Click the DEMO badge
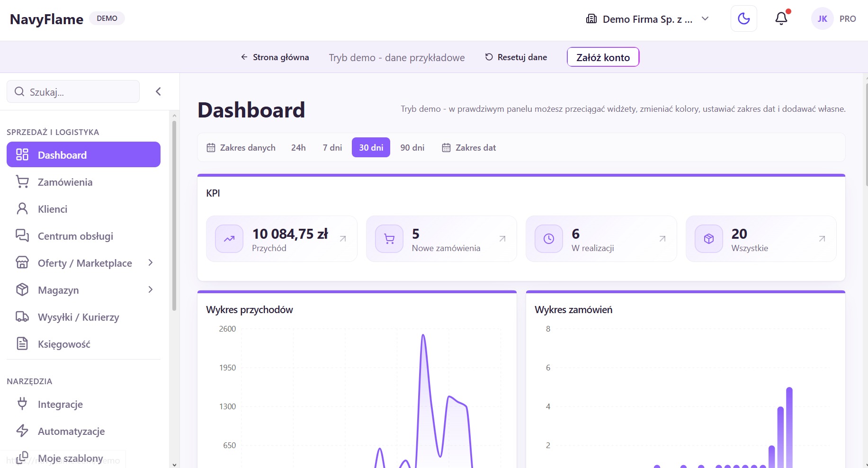 click(x=107, y=18)
